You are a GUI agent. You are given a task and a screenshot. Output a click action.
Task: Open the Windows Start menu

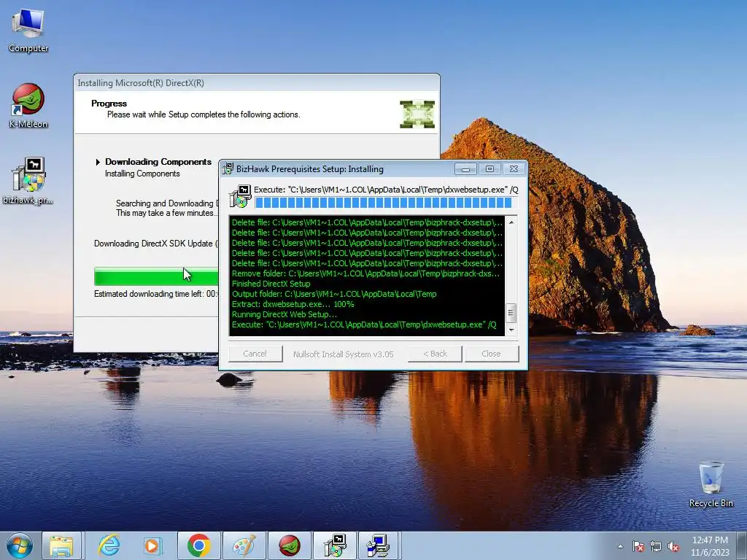19,545
